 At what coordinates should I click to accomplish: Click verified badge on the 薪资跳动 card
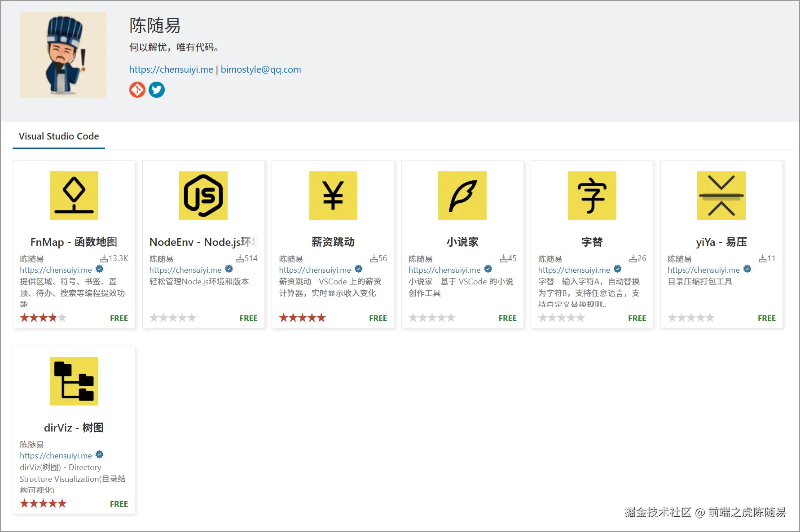(359, 269)
